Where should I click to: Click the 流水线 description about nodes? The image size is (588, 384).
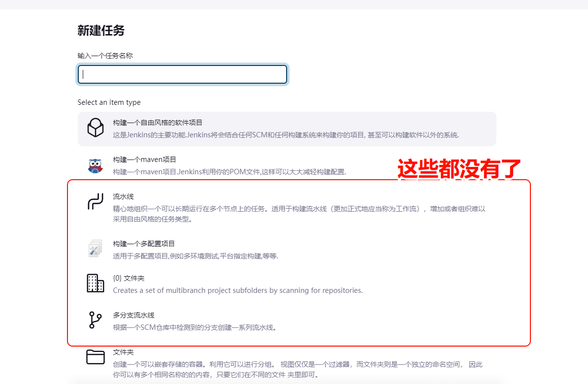[299, 214]
